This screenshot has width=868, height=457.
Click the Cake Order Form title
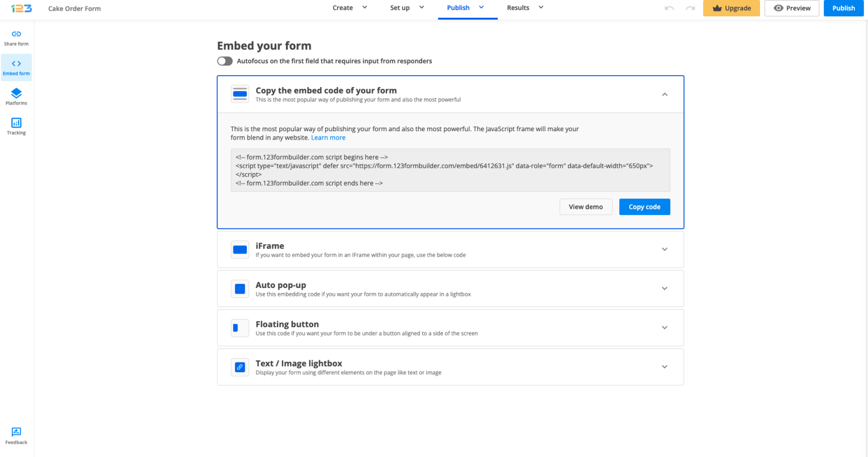75,8
